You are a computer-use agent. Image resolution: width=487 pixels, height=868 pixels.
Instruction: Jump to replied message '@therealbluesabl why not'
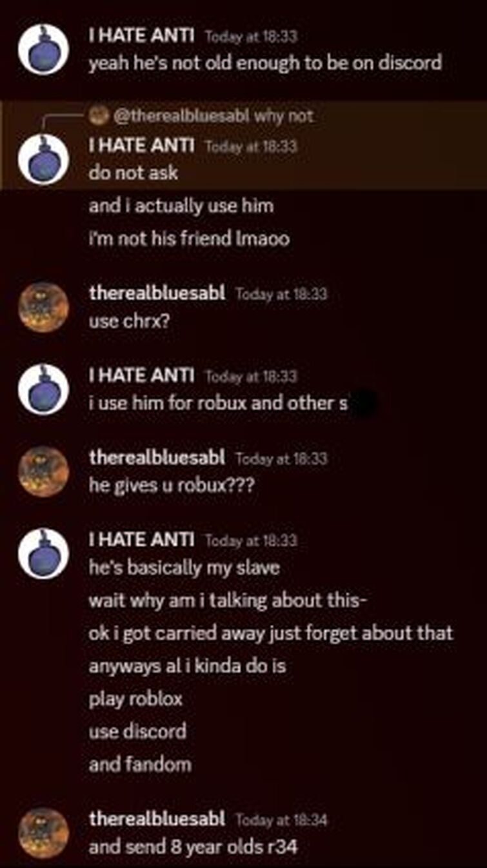(x=213, y=116)
